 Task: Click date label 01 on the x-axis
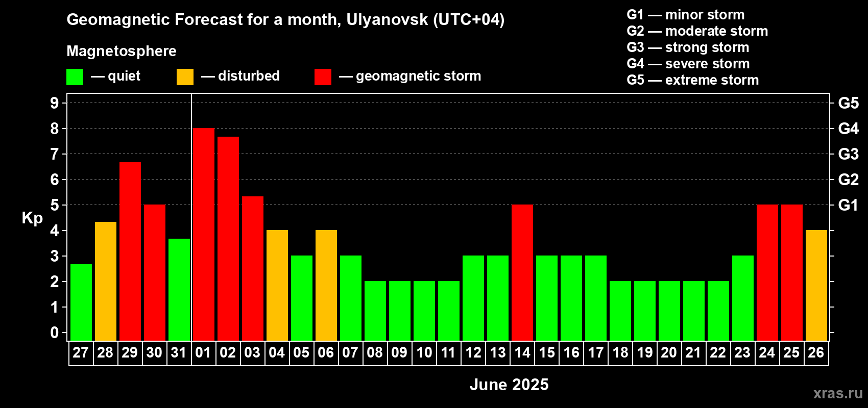tap(203, 353)
